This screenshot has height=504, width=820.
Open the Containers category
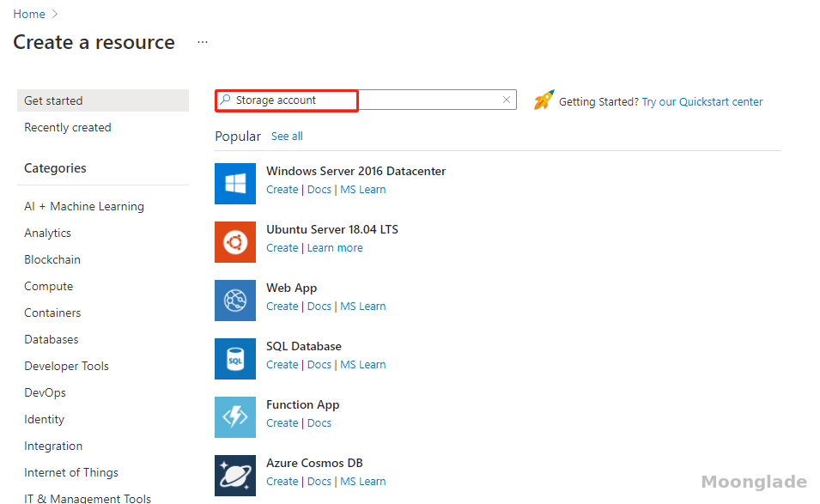[52, 313]
